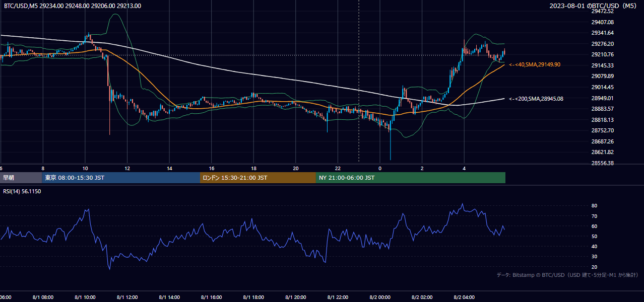
Task: Click the Bitstamp data source note
Action: click(x=567, y=275)
